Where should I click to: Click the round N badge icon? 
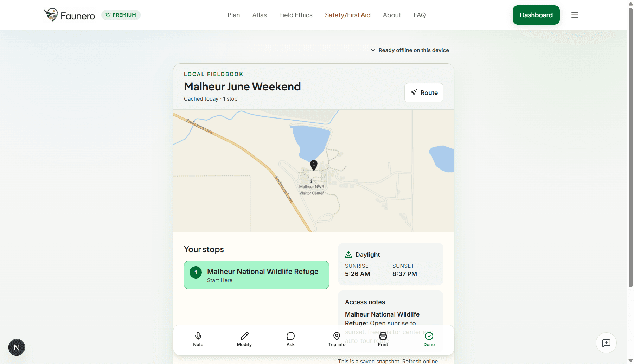click(17, 347)
